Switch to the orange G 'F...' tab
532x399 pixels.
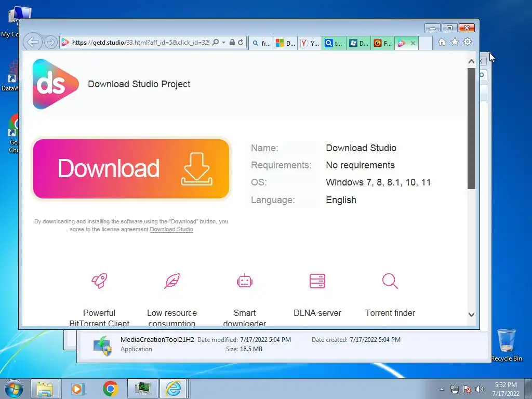point(383,43)
